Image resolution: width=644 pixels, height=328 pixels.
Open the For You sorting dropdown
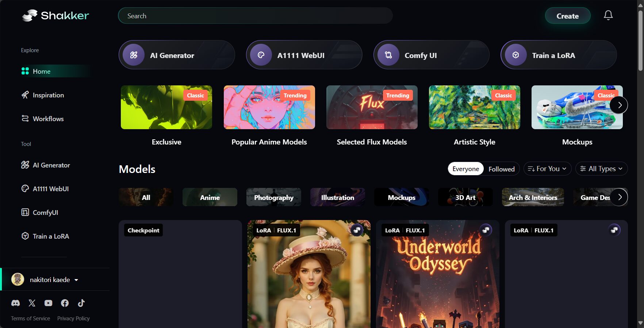point(547,169)
